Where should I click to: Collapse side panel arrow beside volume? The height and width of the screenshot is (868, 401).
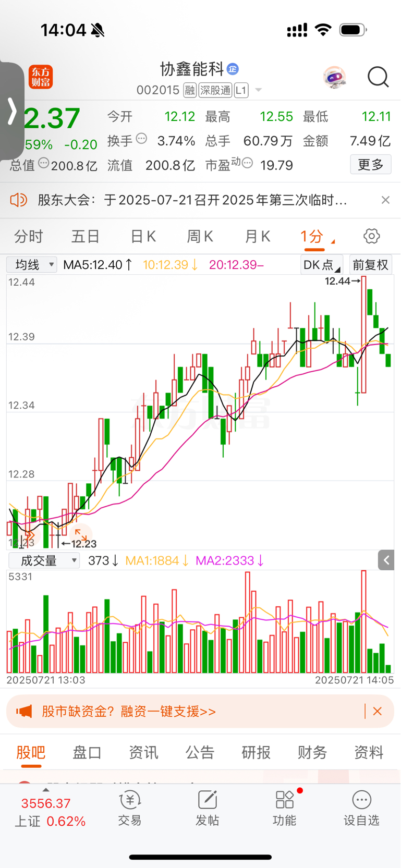point(386,560)
